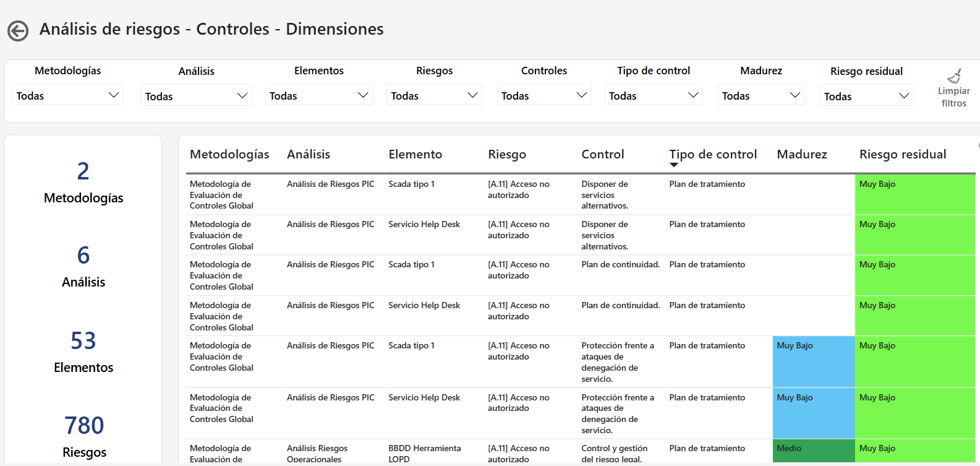Screen dimensions: 980x466
Task: Click the Riesgo residual column header
Action: [x=902, y=154]
